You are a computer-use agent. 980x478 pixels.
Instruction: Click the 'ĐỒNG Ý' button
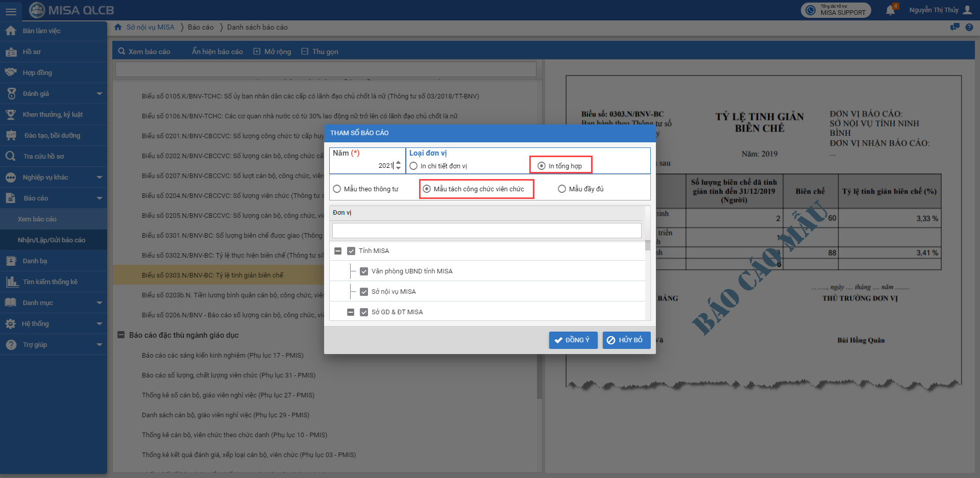(573, 340)
